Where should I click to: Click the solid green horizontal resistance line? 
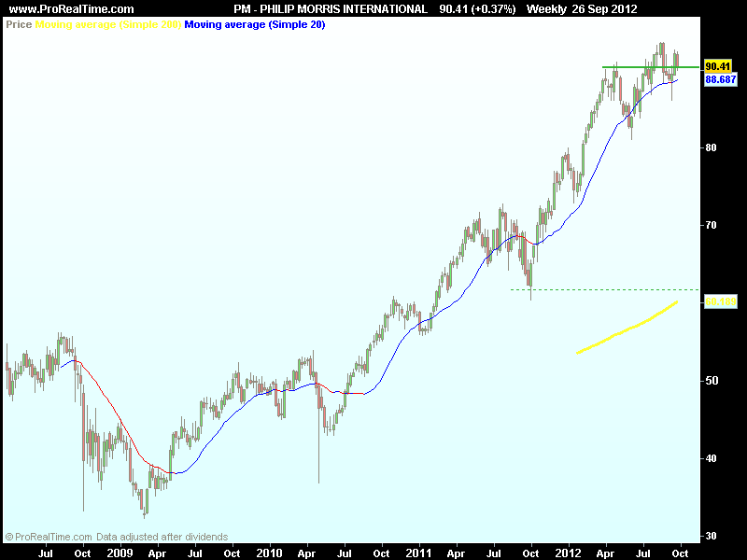[x=651, y=67]
